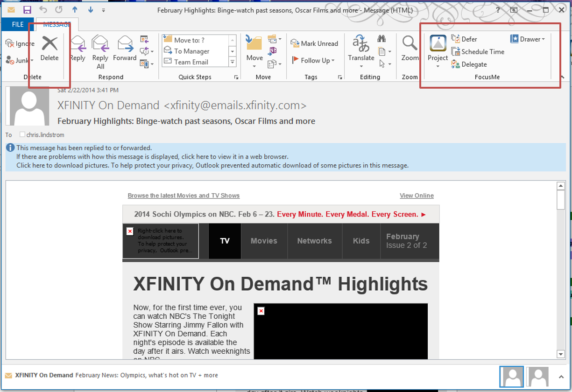Click the first contact photo in people pane
The height and width of the screenshot is (392, 572).
pyautogui.click(x=511, y=376)
